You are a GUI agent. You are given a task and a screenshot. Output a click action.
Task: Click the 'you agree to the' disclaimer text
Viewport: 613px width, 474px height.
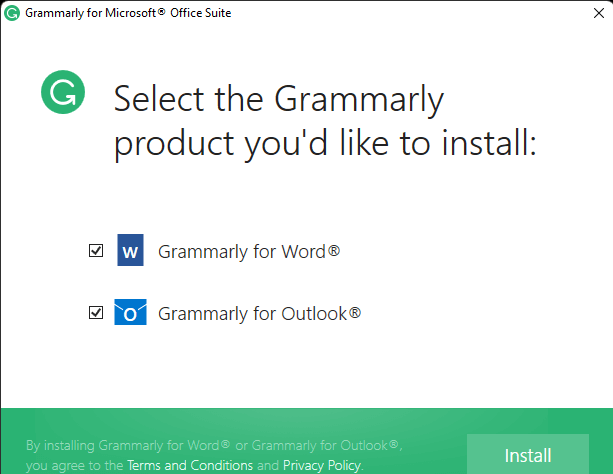click(75, 465)
